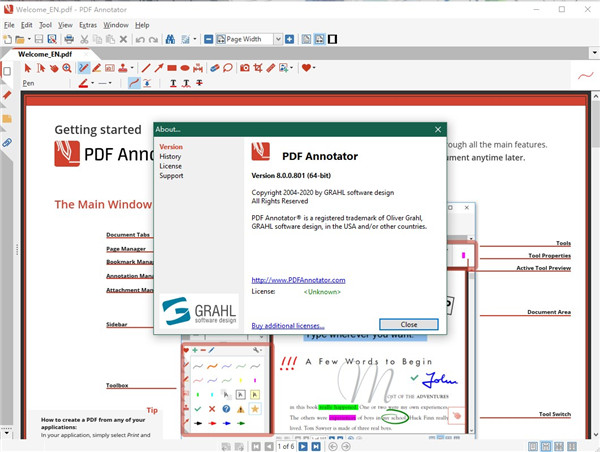Select Support in the About list

(171, 176)
